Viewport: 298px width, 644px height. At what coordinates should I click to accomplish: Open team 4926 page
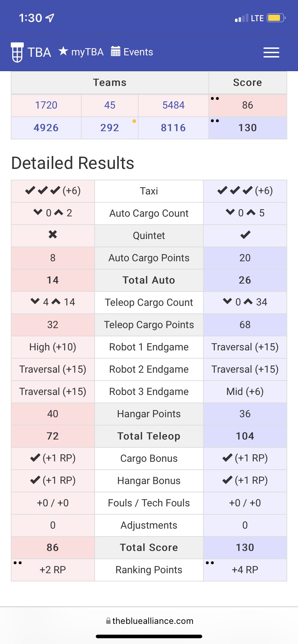click(x=46, y=128)
